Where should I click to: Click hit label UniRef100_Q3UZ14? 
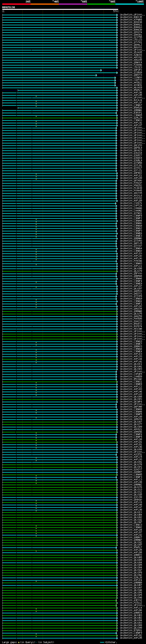pos(131,153)
